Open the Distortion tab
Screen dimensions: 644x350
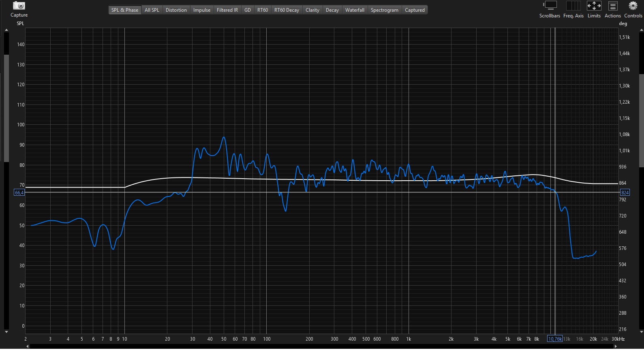click(x=176, y=10)
